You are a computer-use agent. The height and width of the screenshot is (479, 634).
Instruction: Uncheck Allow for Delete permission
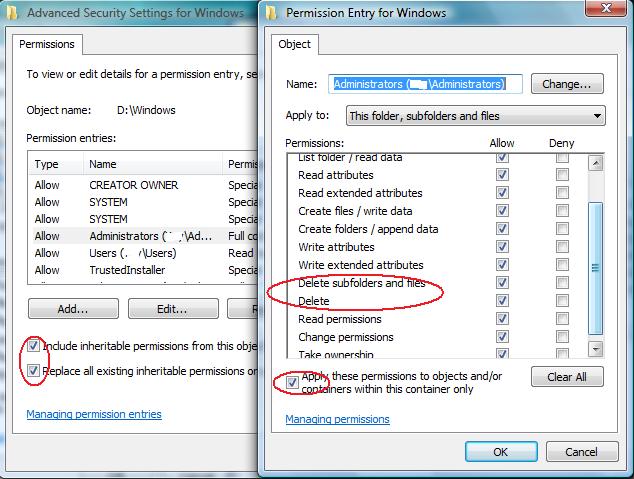click(x=502, y=301)
